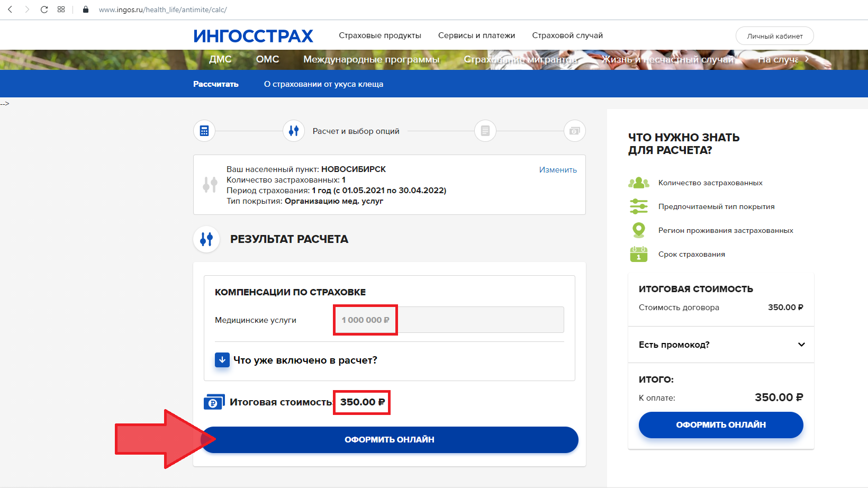This screenshot has height=488, width=868.
Task: Open Страховые продукты menu
Action: (x=380, y=35)
